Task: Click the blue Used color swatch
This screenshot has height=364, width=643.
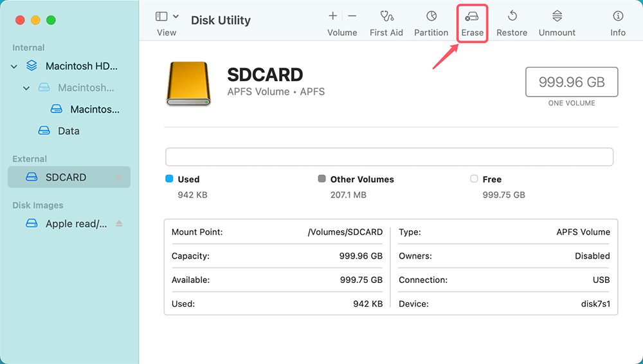Action: (169, 179)
